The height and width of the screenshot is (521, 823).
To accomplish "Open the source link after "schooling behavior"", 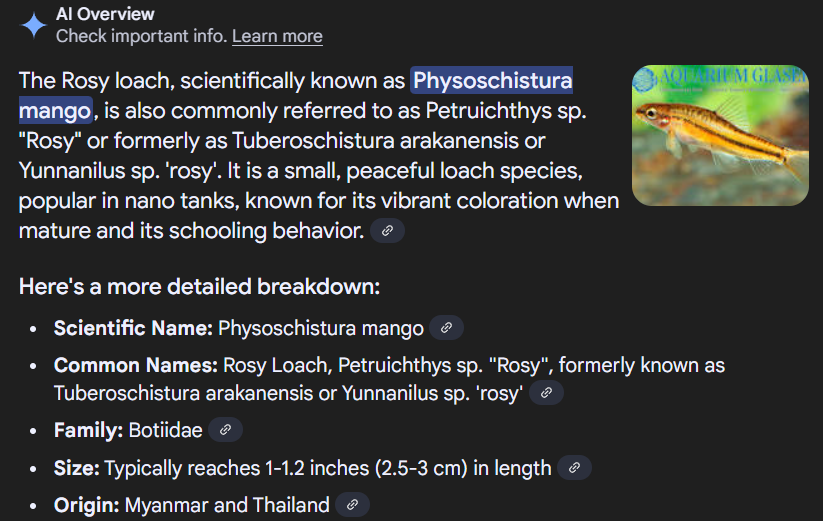I will tap(387, 231).
